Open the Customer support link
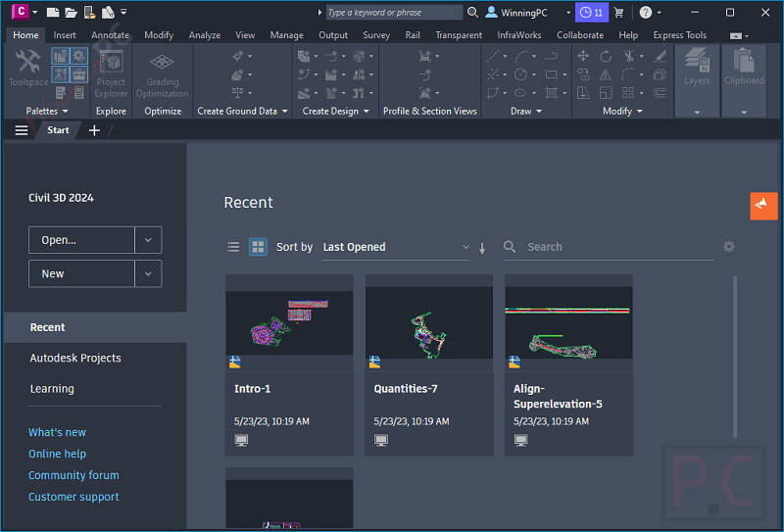784x532 pixels. [73, 497]
